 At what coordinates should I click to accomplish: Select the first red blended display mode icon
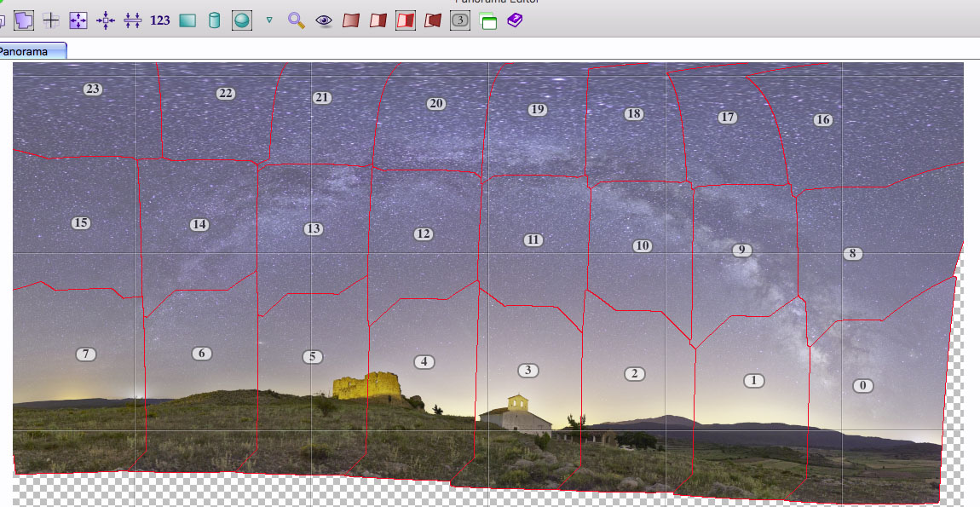coord(350,20)
